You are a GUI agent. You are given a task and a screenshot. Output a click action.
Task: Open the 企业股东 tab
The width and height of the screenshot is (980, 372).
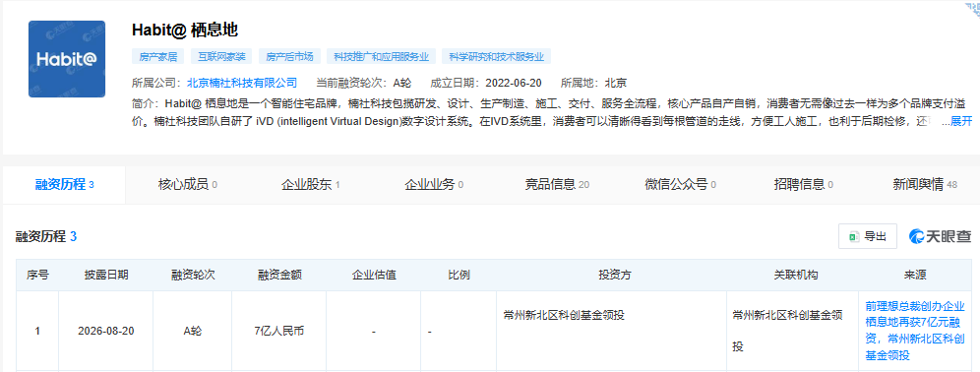point(311,184)
